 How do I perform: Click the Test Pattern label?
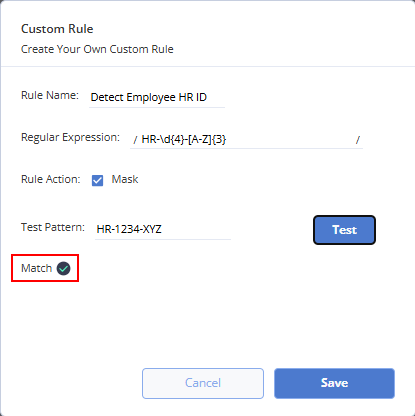[x=53, y=227]
